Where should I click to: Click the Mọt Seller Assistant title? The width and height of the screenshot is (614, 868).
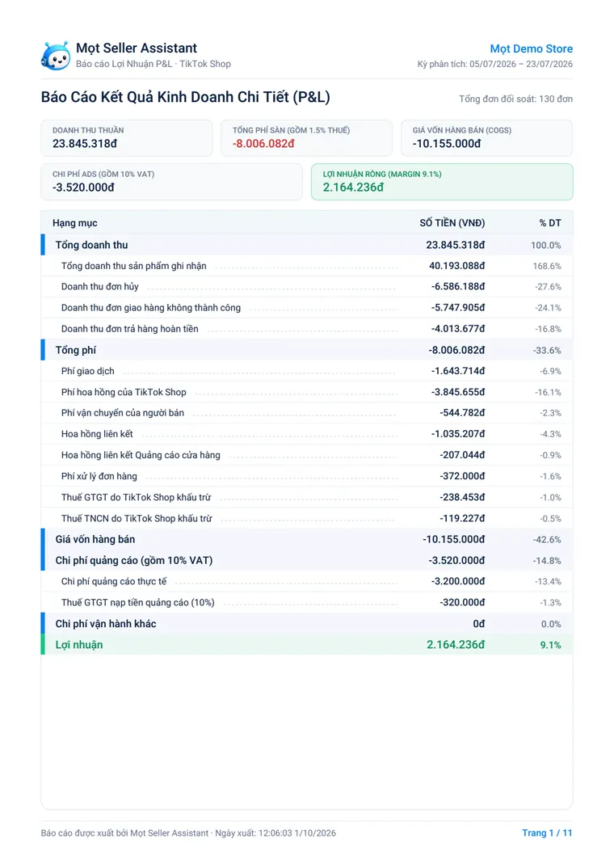pyautogui.click(x=136, y=48)
